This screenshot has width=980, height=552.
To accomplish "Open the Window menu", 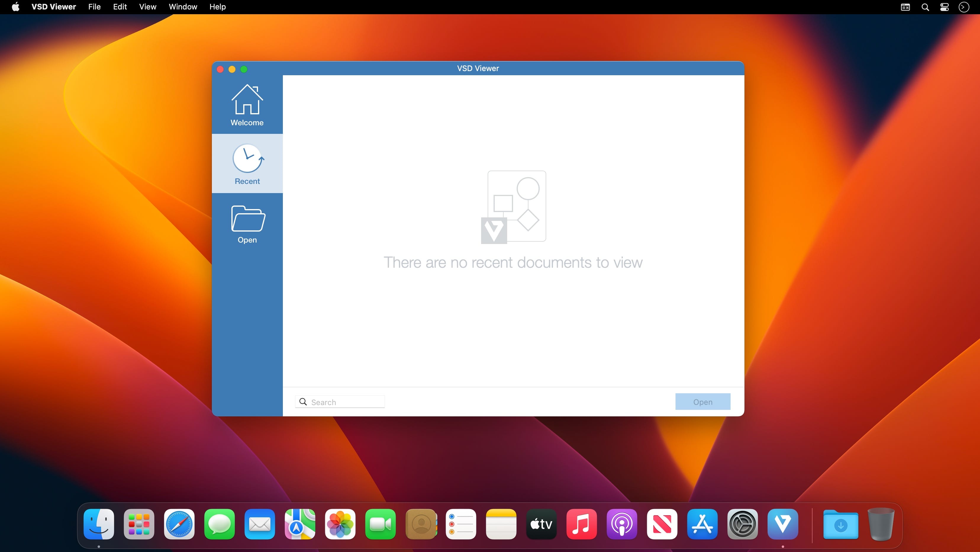I will pyautogui.click(x=183, y=7).
